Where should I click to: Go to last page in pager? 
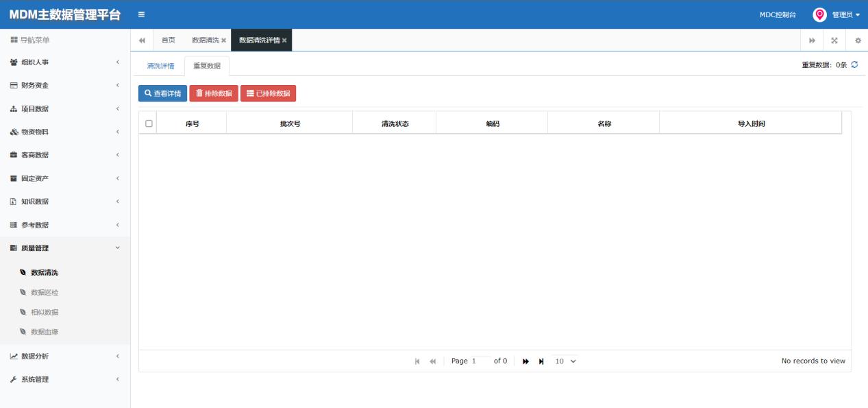tap(541, 361)
